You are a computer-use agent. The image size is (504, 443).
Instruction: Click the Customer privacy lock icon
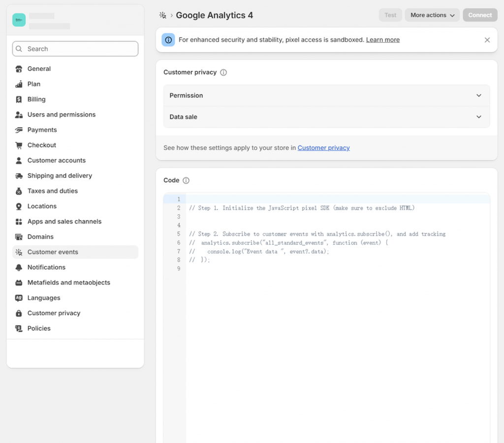(x=19, y=313)
